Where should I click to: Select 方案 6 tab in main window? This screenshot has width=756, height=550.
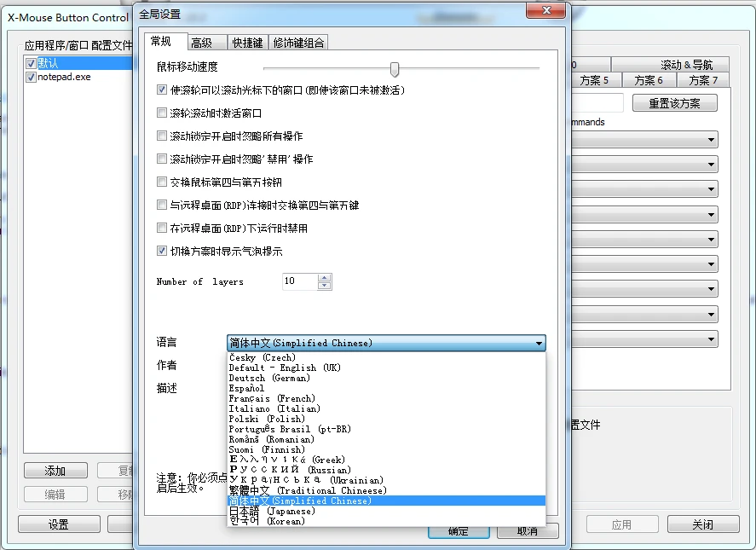coord(649,80)
